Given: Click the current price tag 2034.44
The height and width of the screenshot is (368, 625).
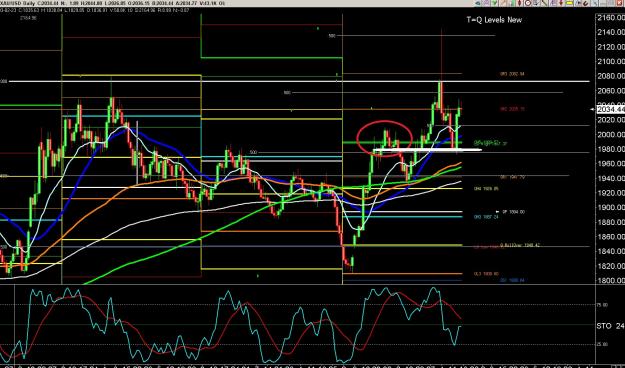Looking at the screenshot, I should 610,109.
